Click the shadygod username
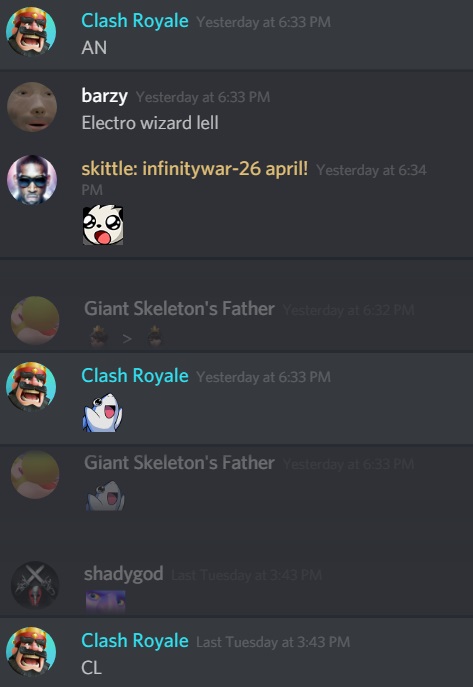Viewport: 473px width, 687px height. click(124, 574)
